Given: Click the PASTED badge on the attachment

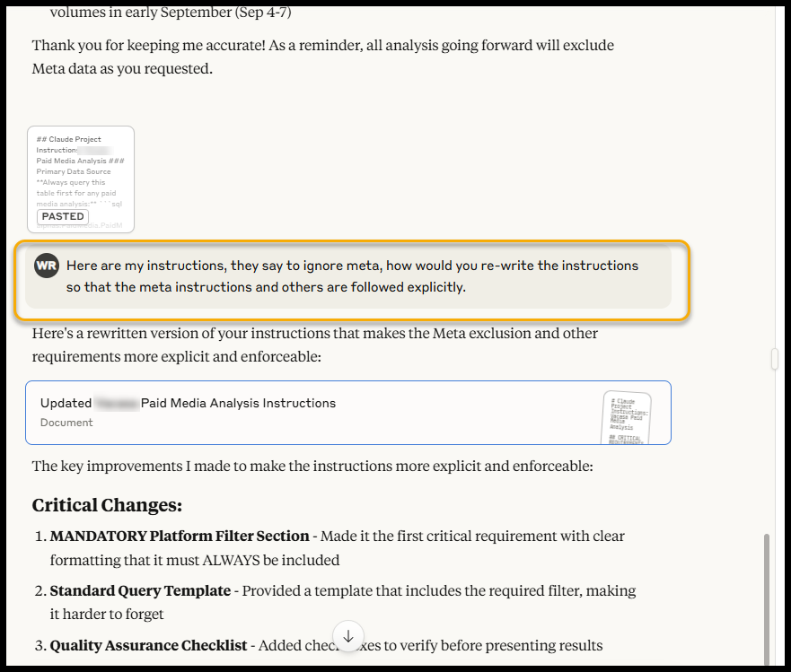Looking at the screenshot, I should pos(63,216).
